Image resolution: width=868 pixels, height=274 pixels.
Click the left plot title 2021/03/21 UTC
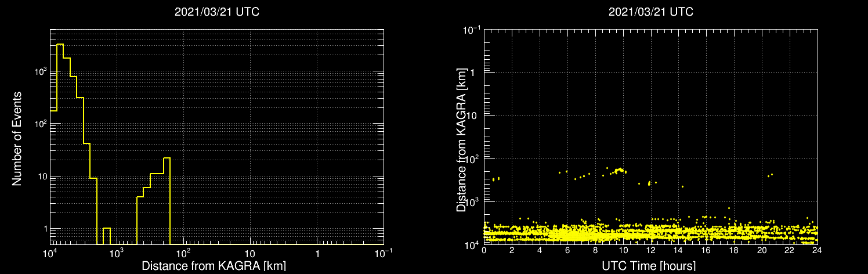[216, 12]
